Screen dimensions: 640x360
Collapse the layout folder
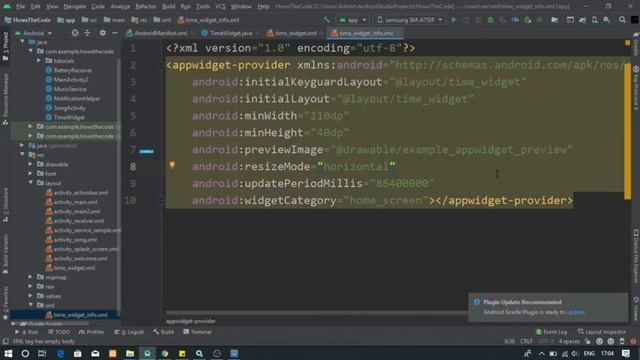[31, 183]
